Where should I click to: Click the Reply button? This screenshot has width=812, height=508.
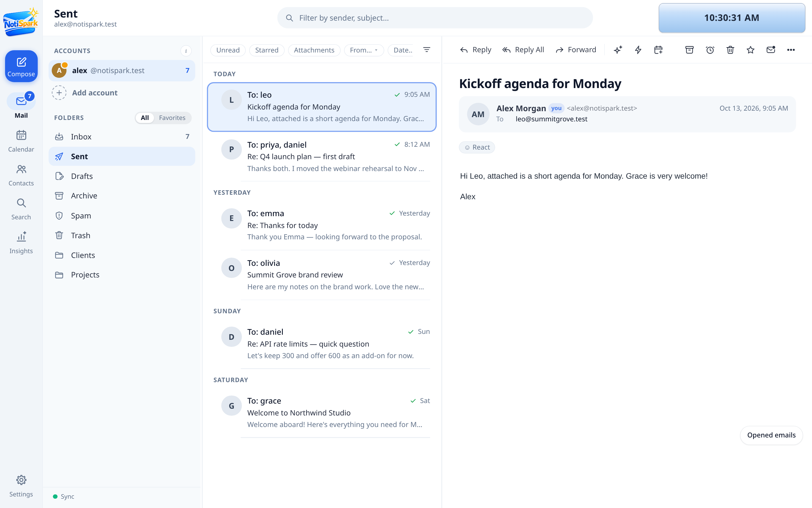tap(475, 50)
